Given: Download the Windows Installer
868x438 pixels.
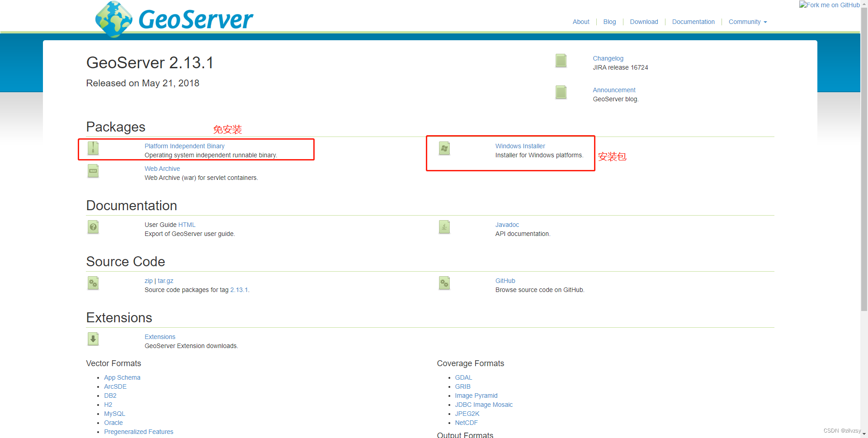Looking at the screenshot, I should pyautogui.click(x=520, y=146).
